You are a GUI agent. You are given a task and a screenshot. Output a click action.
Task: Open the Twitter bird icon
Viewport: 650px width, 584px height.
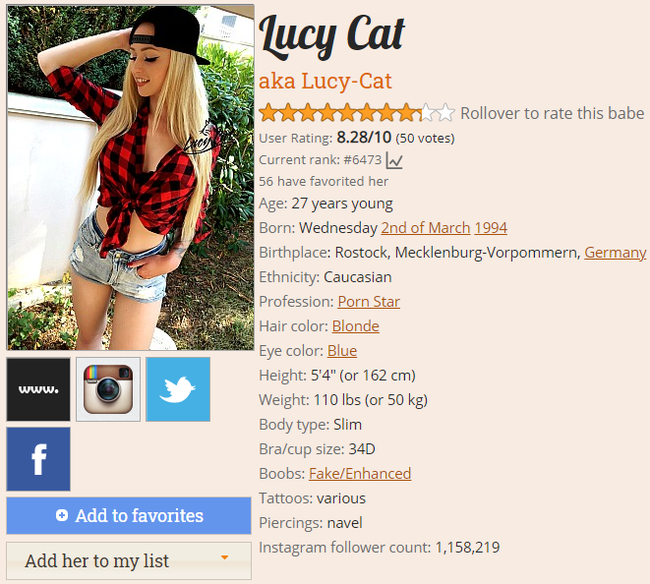(x=178, y=390)
